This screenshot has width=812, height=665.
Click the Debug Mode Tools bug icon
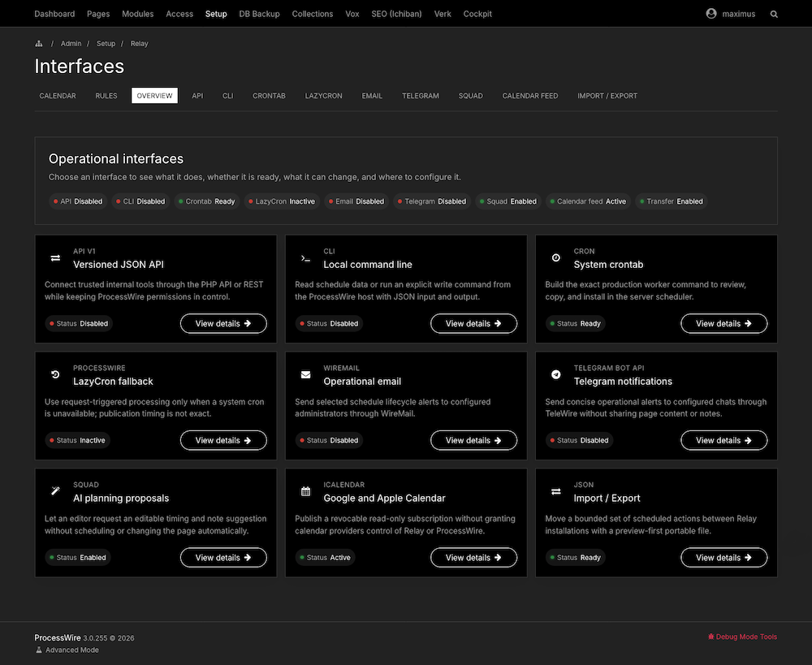[x=711, y=637]
